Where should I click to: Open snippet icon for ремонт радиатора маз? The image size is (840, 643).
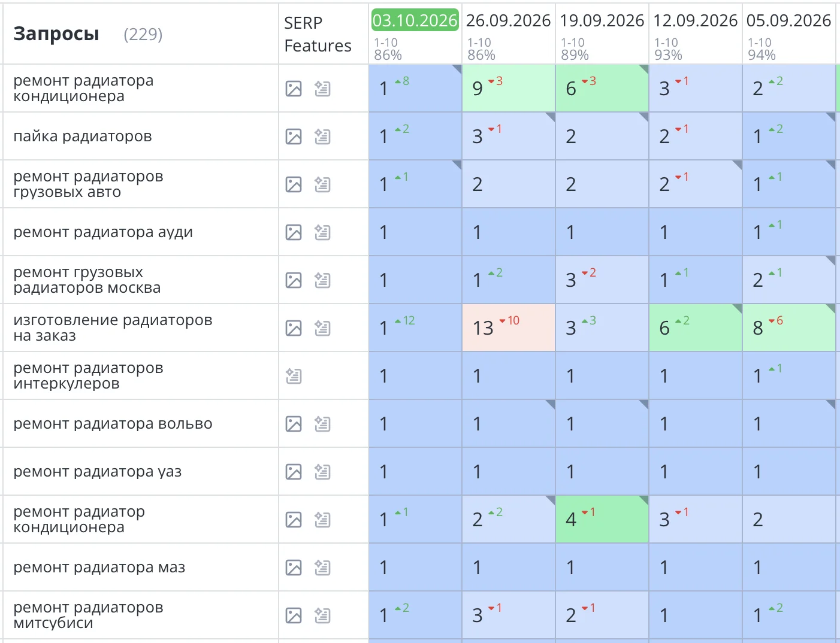point(322,568)
